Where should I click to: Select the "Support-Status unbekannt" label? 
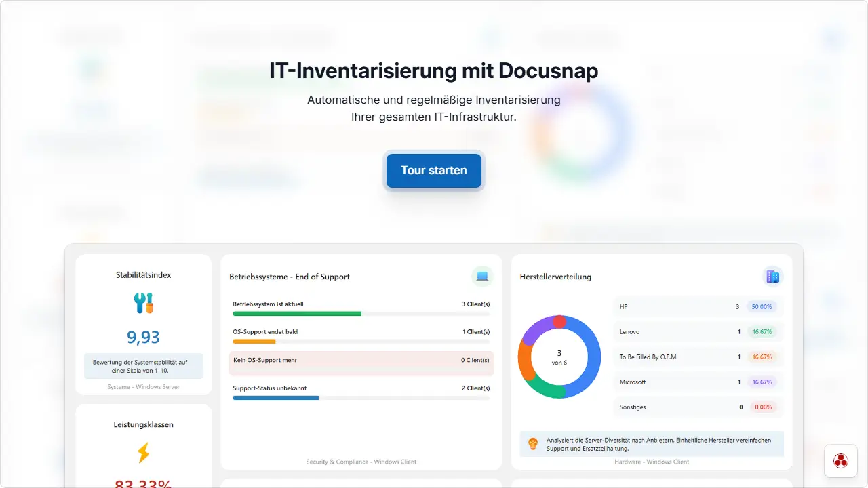[269, 388]
